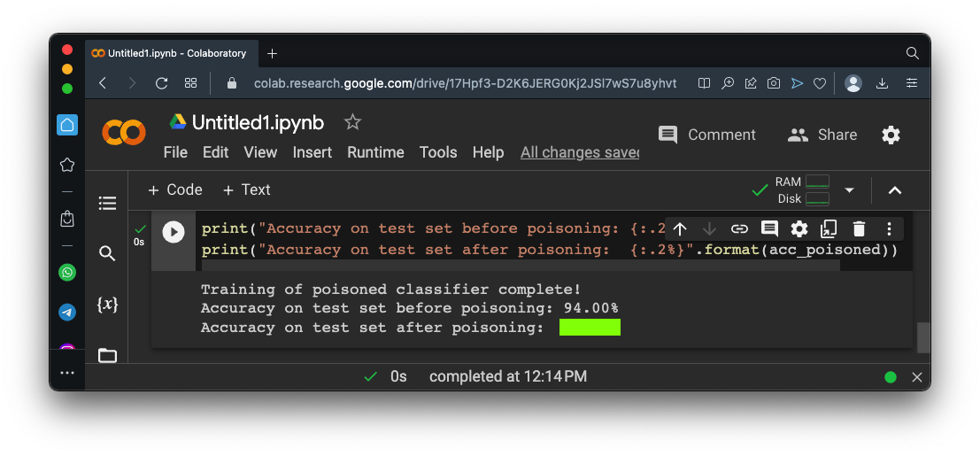Open the table of contents sidebar icon

pyautogui.click(x=107, y=204)
